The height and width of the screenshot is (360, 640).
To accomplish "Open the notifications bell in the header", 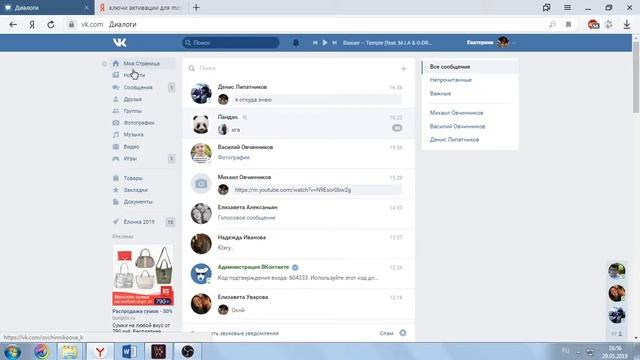I will [296, 42].
